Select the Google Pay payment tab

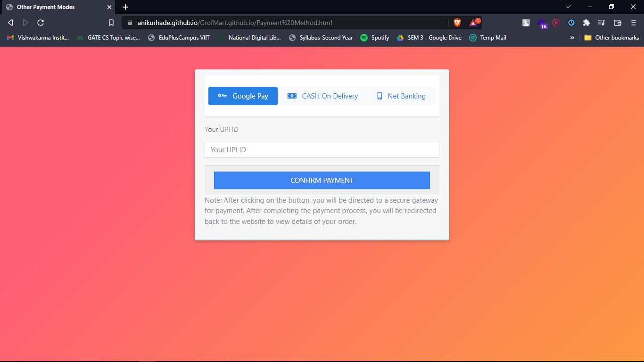243,96
